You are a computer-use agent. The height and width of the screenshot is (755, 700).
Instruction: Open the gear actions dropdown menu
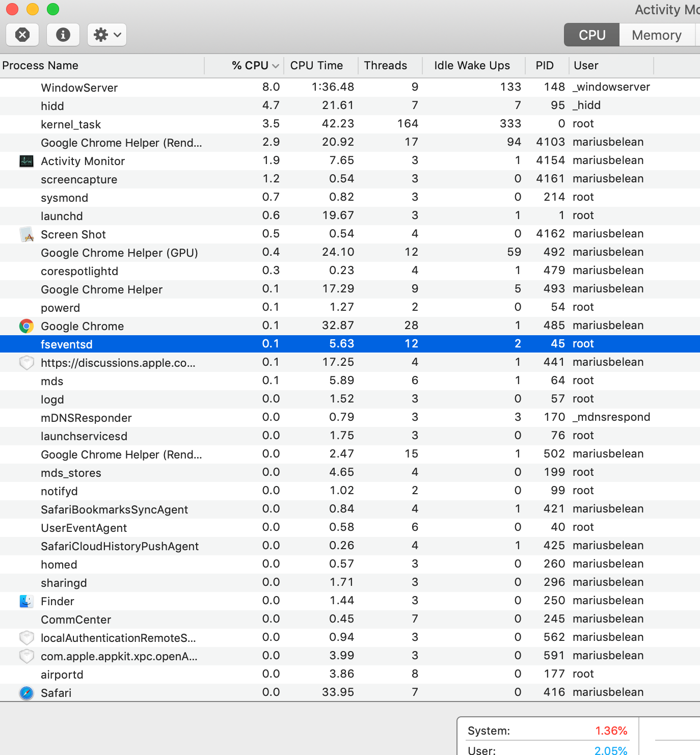(x=107, y=35)
